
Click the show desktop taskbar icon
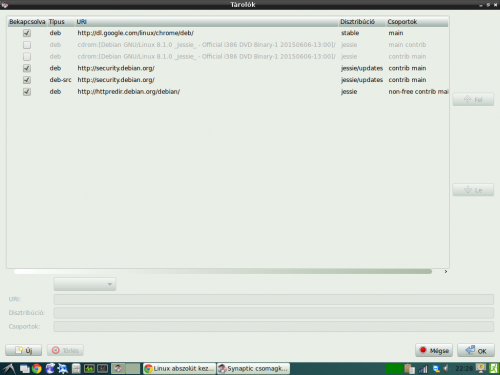[24, 369]
